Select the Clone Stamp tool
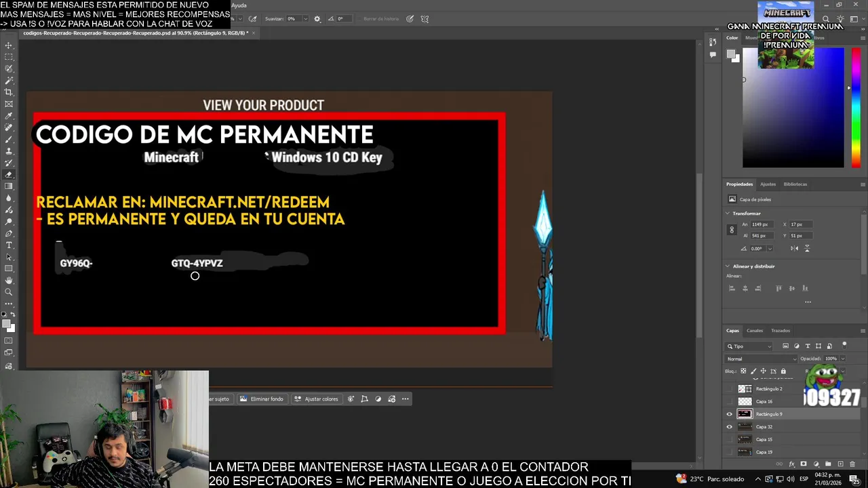This screenshot has height=488, width=868. pos(9,151)
